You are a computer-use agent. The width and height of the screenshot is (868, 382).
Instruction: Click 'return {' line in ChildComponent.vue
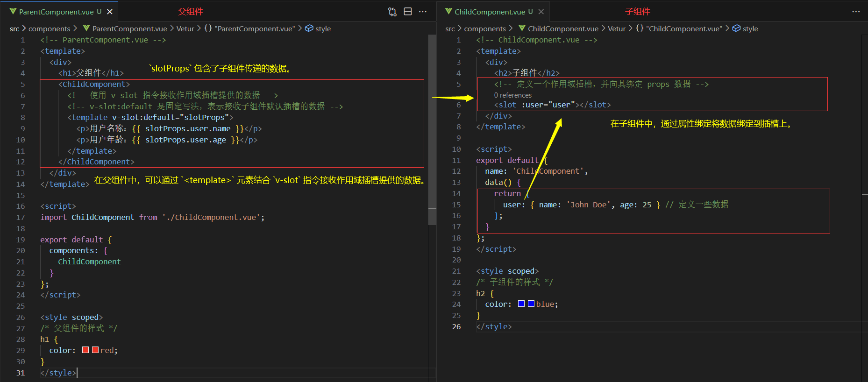pos(512,193)
